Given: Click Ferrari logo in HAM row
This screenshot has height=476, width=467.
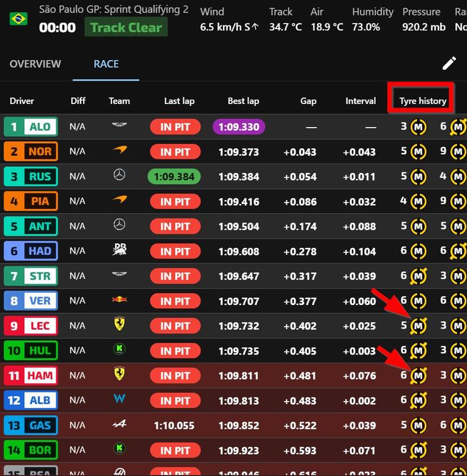Looking at the screenshot, I should click(x=120, y=373).
